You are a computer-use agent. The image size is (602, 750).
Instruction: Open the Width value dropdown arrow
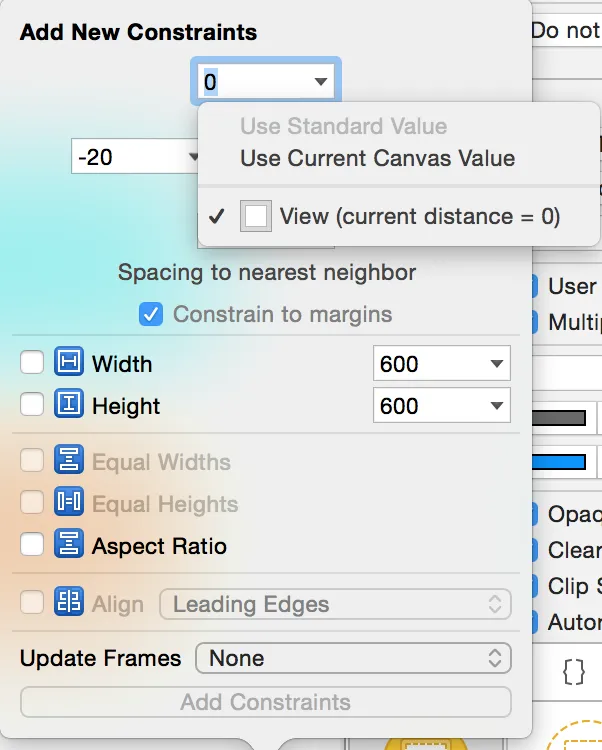click(496, 364)
